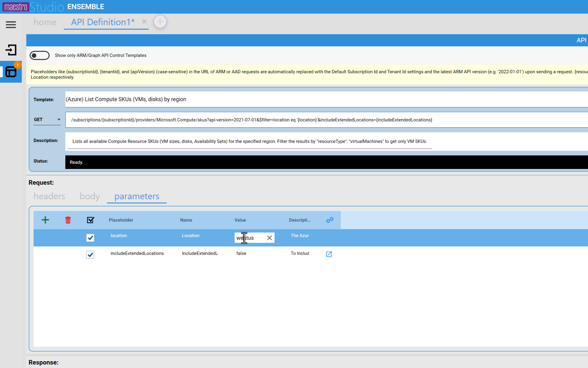This screenshot has height=368, width=588.
Task: Uncheck the location parameter checkbox
Action: [x=90, y=238]
